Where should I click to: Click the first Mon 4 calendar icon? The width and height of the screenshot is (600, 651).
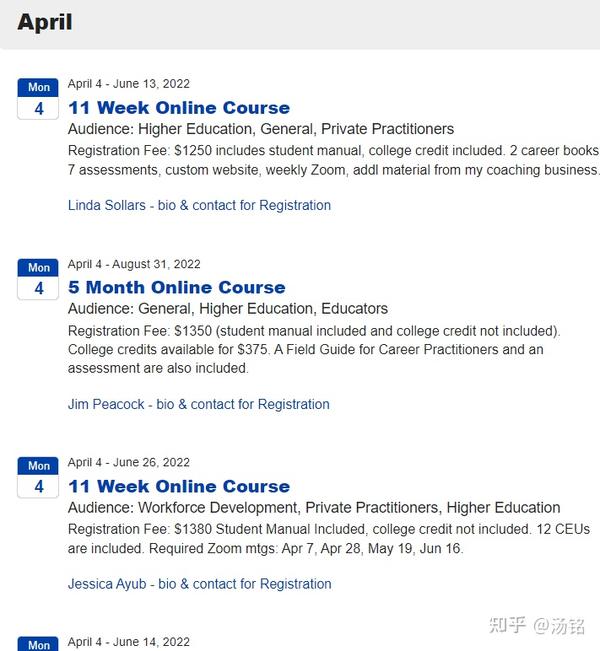(x=38, y=99)
